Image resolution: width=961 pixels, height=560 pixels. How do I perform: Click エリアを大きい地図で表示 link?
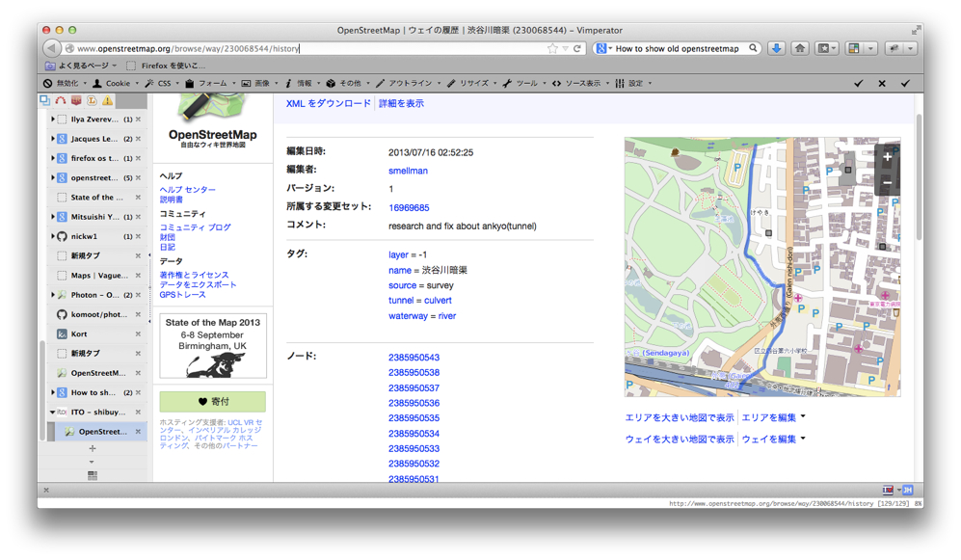point(680,417)
